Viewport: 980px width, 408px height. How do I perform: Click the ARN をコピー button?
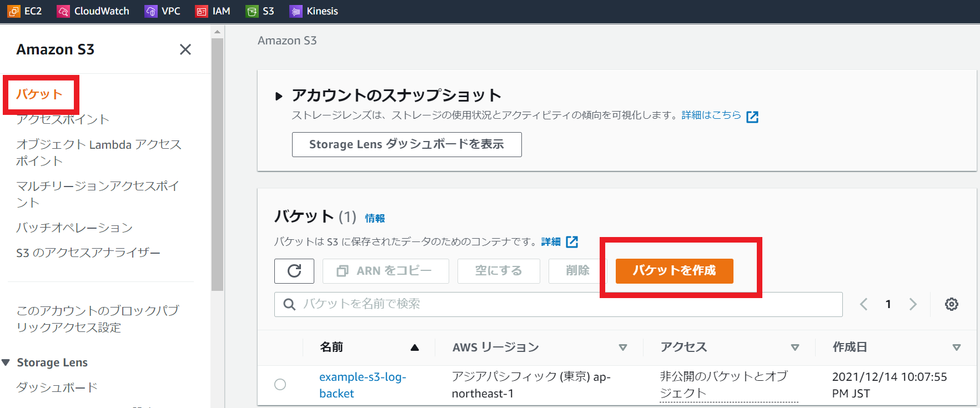(386, 271)
